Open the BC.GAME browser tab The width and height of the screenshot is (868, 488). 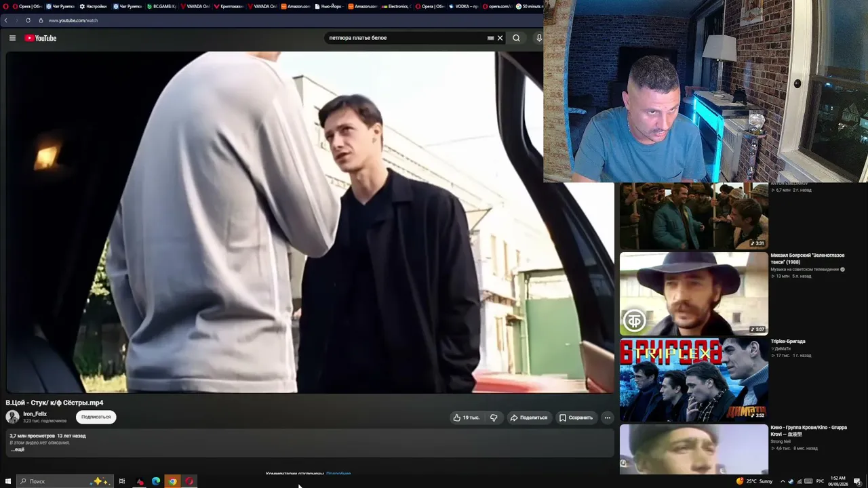click(x=161, y=6)
